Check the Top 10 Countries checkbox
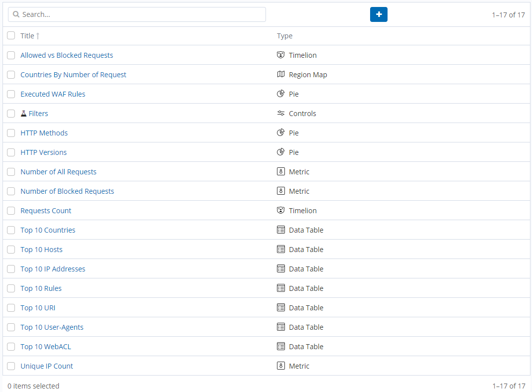 [11, 230]
